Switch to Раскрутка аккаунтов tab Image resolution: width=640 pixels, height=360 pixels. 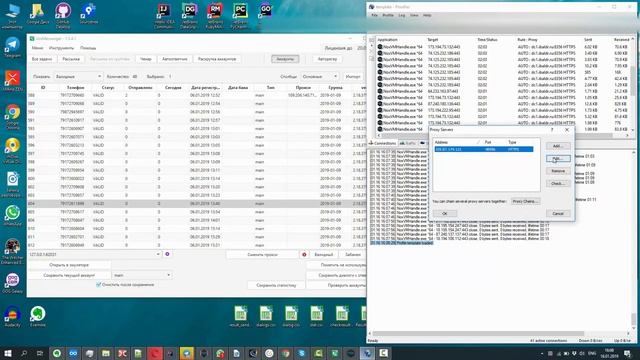click(217, 59)
